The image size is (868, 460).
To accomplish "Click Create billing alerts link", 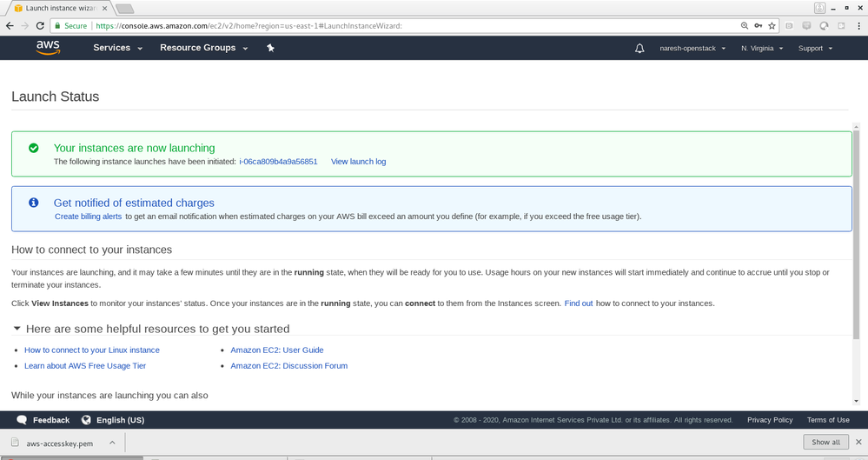I will pyautogui.click(x=88, y=217).
